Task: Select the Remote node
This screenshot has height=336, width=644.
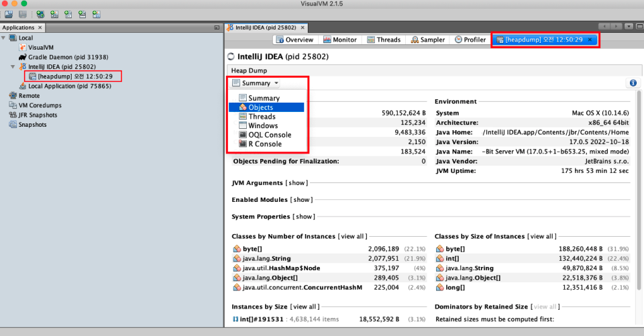Action: [25, 96]
